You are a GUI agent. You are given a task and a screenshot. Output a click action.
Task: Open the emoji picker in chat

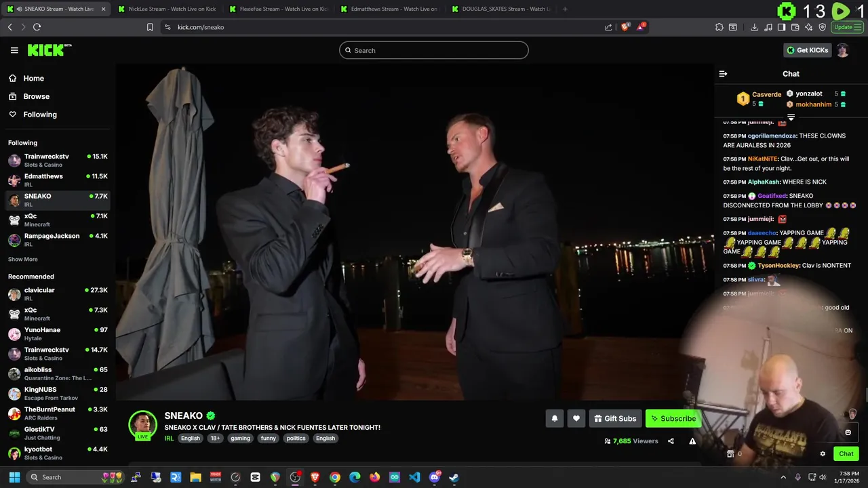[848, 432]
